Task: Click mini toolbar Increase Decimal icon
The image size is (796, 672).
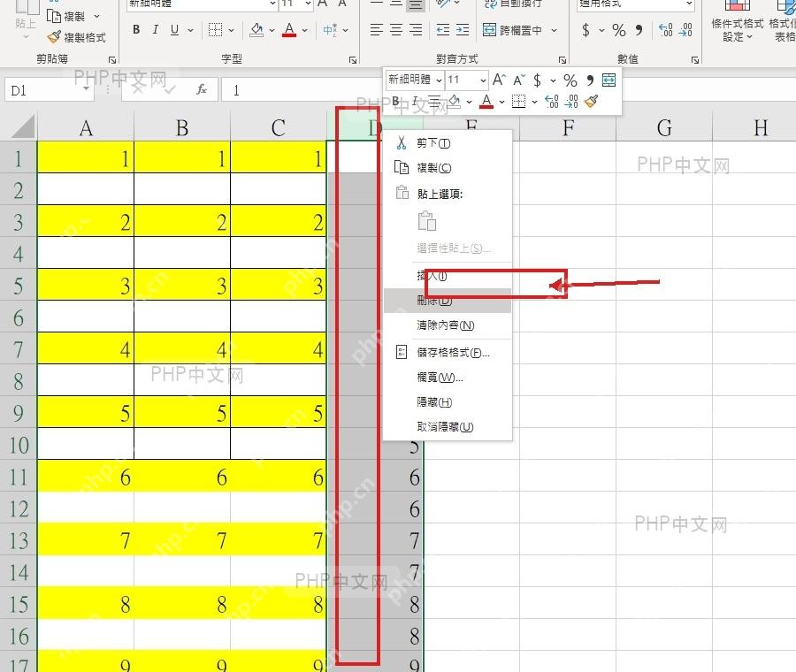Action: point(552,101)
